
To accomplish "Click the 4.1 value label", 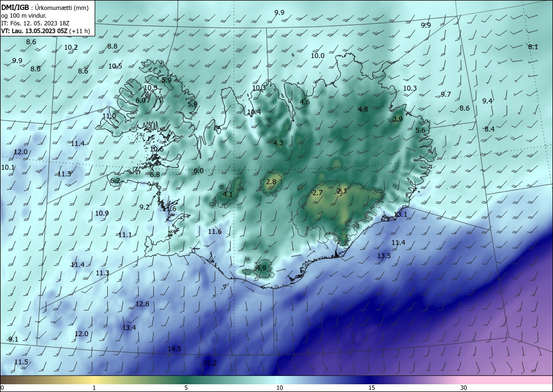I will click(228, 194).
